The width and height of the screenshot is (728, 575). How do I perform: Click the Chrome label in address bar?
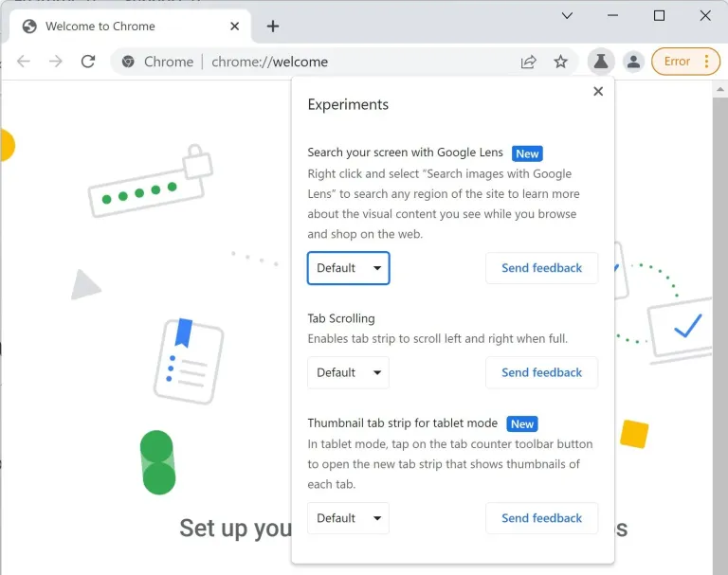(169, 62)
